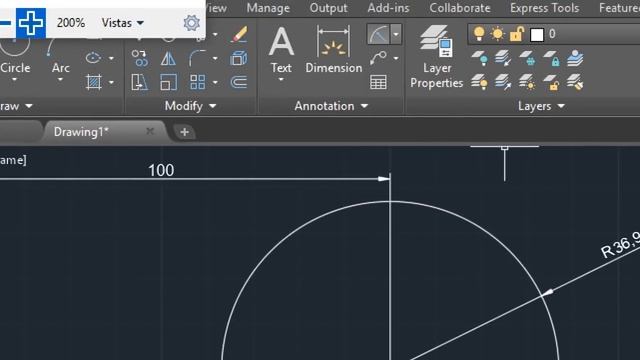
Task: Select the Stretch tool
Action: 140,82
